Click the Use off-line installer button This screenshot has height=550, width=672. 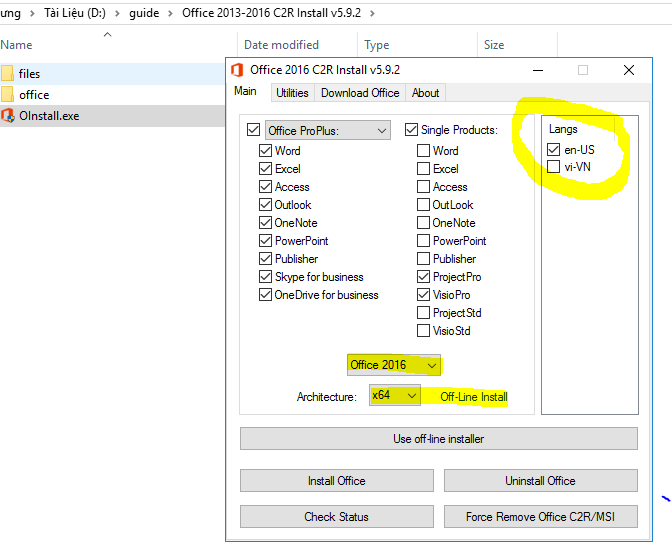point(439,439)
